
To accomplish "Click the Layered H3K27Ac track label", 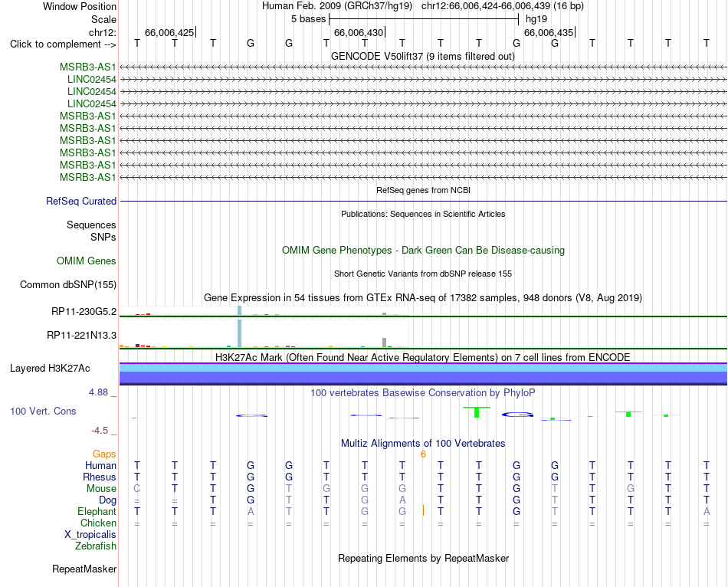I will 50,369.
